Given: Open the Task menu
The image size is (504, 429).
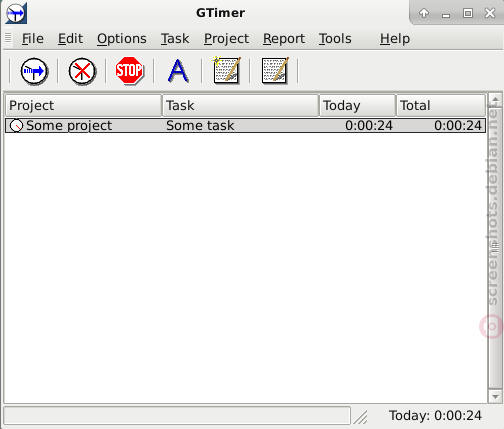Looking at the screenshot, I should coord(175,39).
